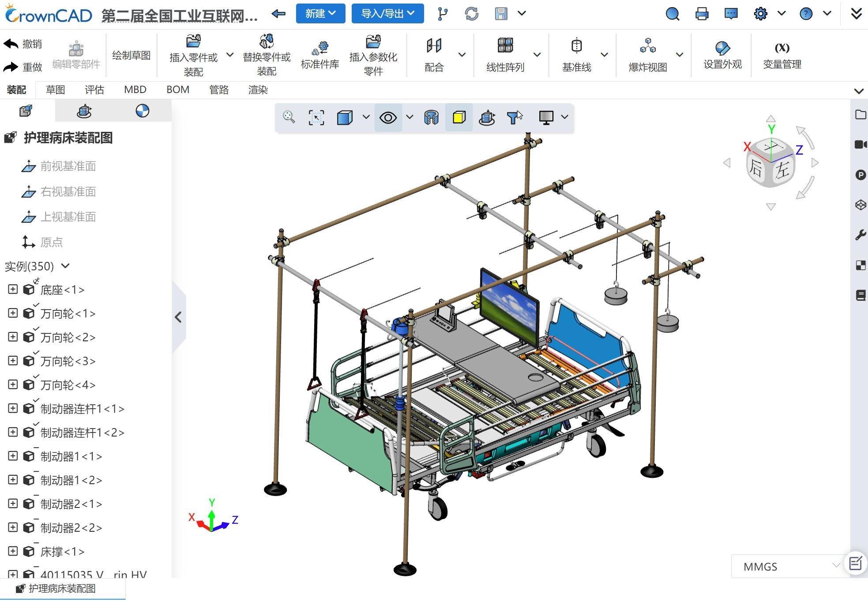This screenshot has height=601, width=868.
Task: Switch to the 渲染 rendering tab
Action: (258, 90)
